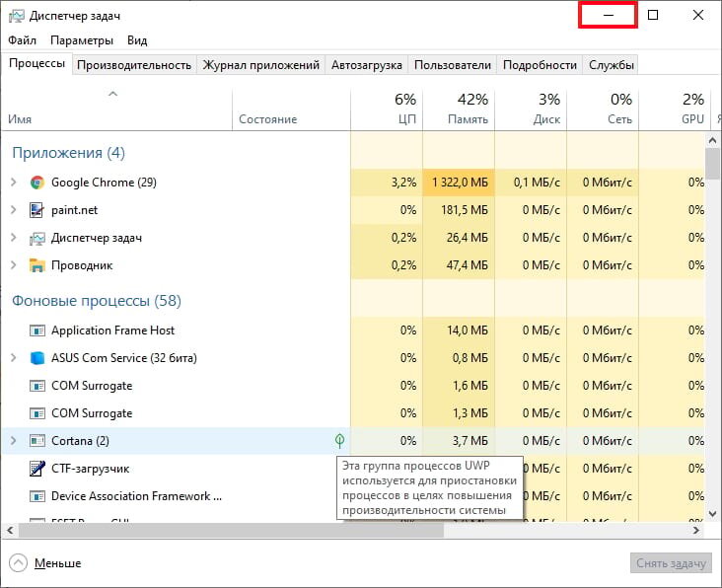This screenshot has height=588, width=722.
Task: Open the Пользователи tab
Action: click(453, 65)
